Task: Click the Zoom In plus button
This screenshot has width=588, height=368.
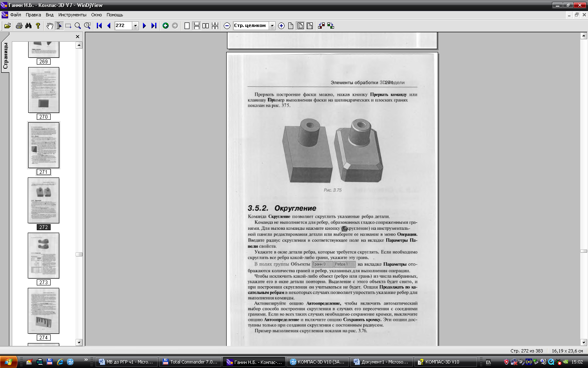Action: pyautogui.click(x=281, y=26)
